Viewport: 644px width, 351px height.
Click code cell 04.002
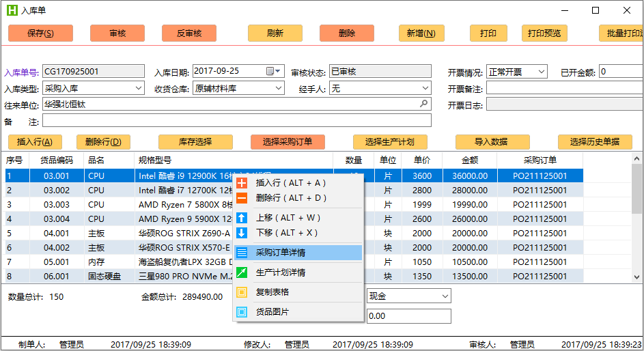[x=57, y=248]
